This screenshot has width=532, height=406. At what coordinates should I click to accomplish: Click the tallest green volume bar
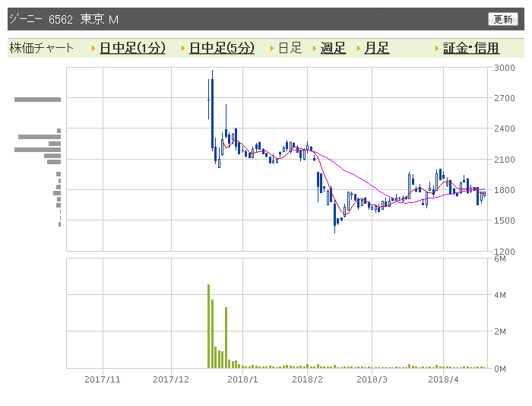209,326
